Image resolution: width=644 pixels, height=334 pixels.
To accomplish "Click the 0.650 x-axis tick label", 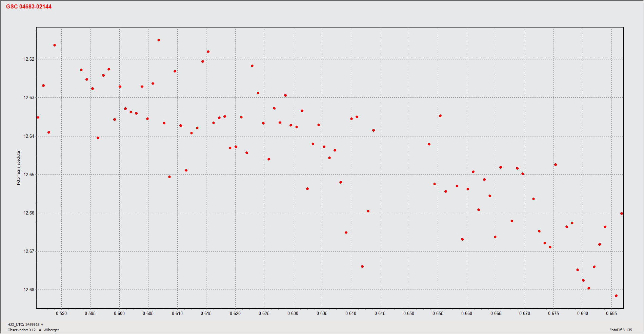I will click(x=409, y=313).
